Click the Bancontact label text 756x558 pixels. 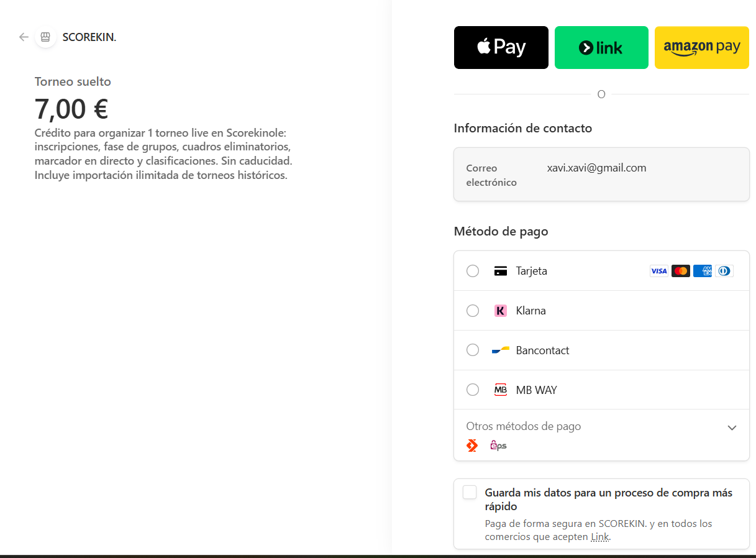click(x=543, y=350)
